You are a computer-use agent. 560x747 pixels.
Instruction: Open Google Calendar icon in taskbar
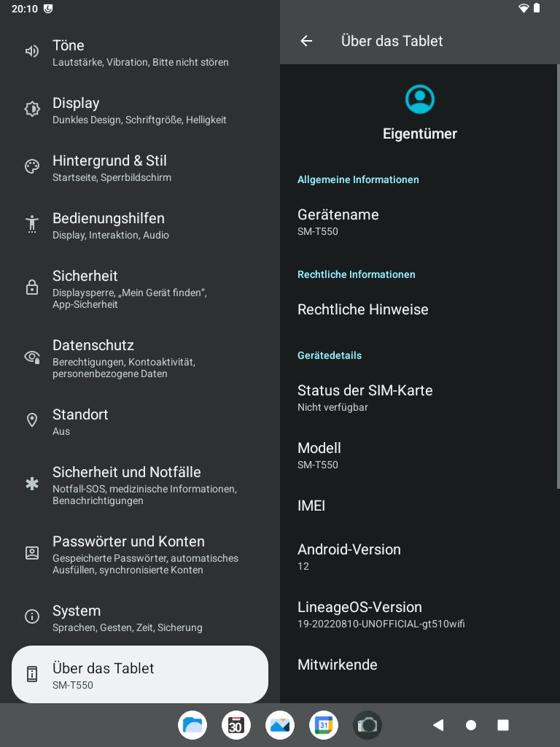pos(324,725)
